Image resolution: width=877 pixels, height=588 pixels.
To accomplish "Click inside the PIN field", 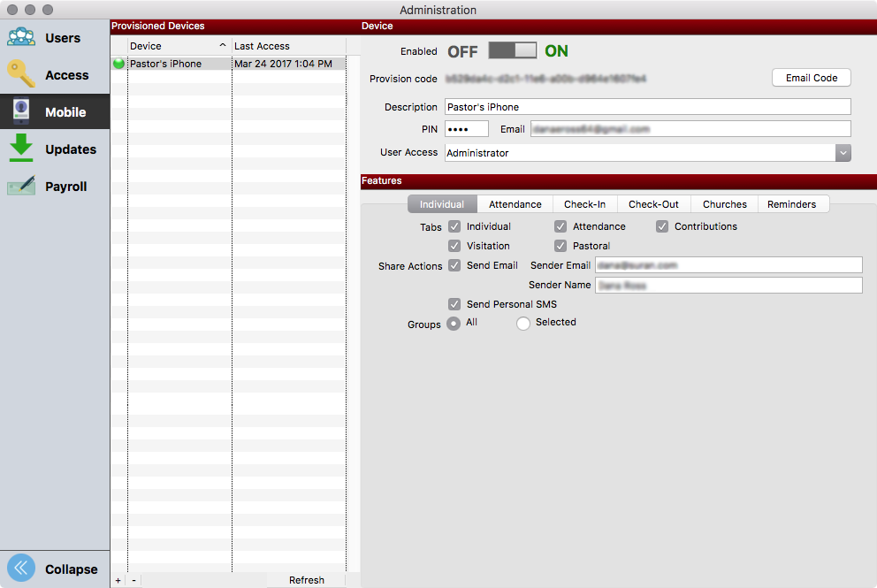I will point(466,128).
